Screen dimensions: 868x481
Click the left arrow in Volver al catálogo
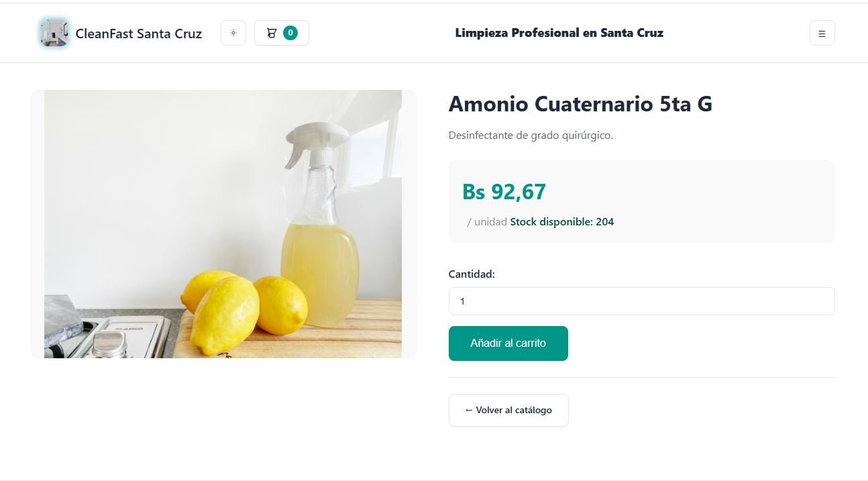469,410
